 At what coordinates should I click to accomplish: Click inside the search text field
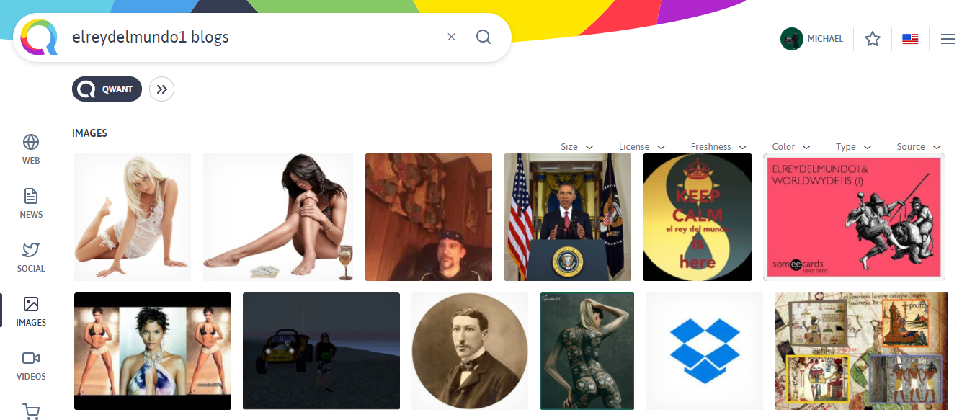click(x=252, y=37)
